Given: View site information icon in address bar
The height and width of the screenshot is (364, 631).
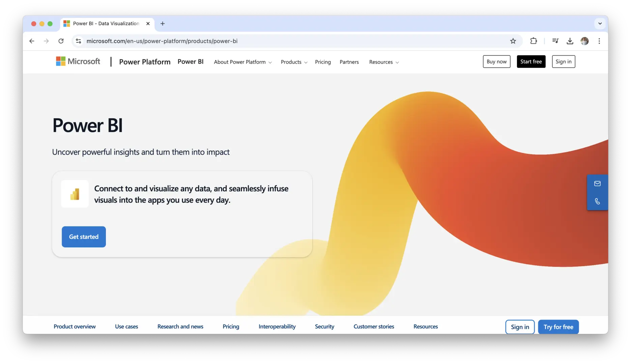Looking at the screenshot, I should 79,41.
